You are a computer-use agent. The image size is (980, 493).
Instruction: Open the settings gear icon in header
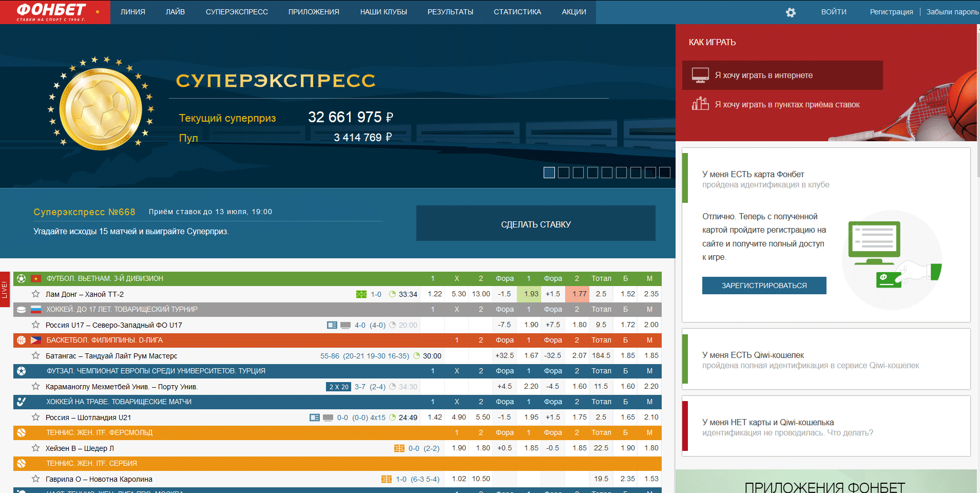coord(791,12)
